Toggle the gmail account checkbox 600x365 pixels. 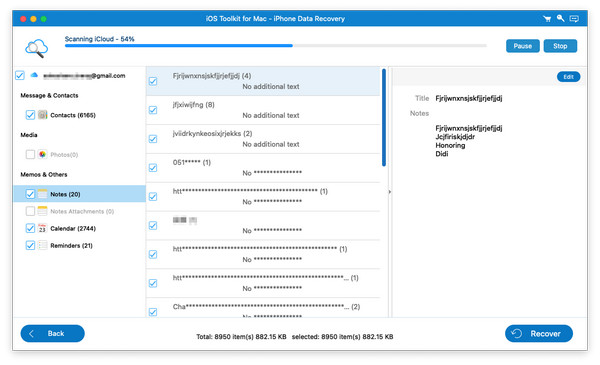click(20, 75)
